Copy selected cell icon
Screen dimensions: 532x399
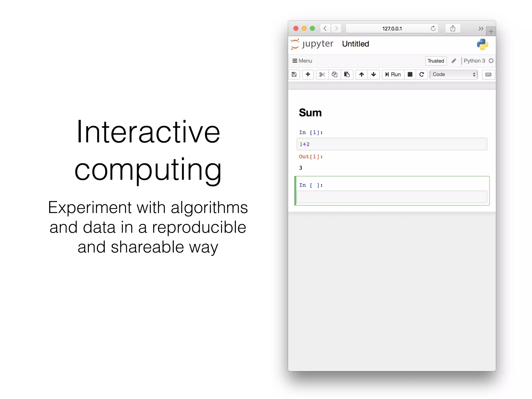(x=335, y=75)
